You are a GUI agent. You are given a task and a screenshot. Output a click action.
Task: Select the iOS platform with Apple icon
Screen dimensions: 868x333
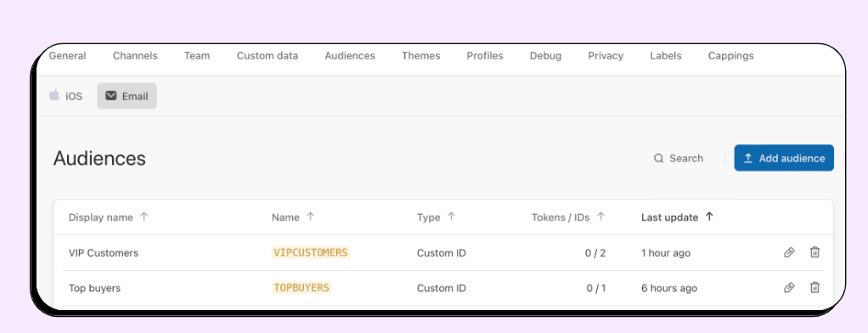66,96
